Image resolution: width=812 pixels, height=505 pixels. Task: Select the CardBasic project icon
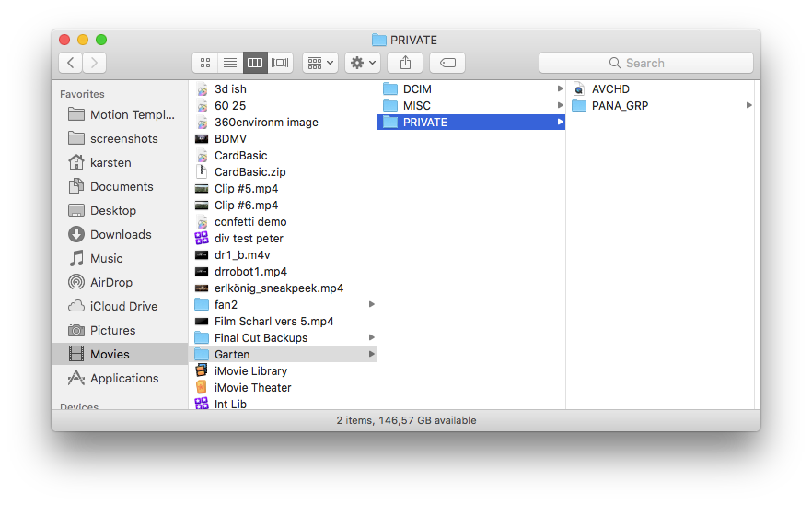202,156
